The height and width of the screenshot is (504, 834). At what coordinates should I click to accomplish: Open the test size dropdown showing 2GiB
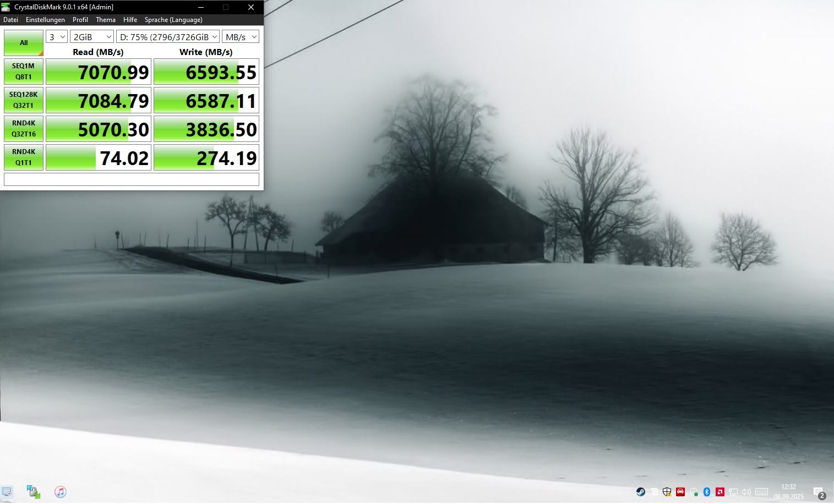[x=92, y=37]
